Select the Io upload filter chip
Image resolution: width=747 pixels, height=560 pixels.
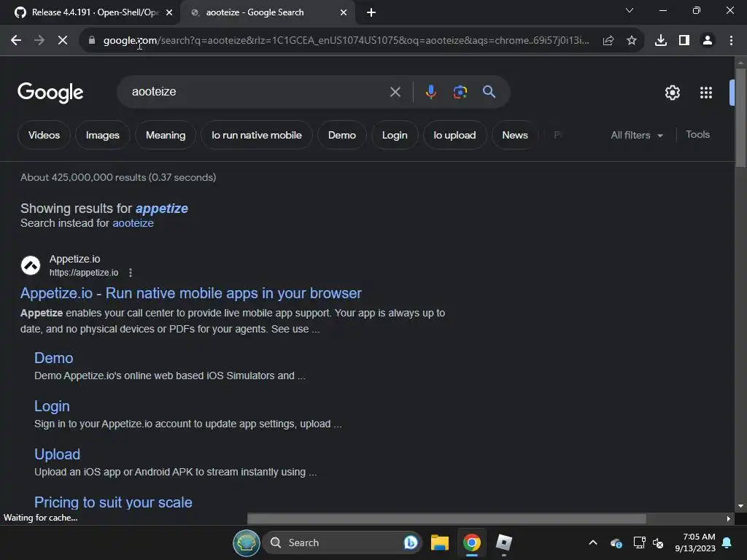(455, 135)
